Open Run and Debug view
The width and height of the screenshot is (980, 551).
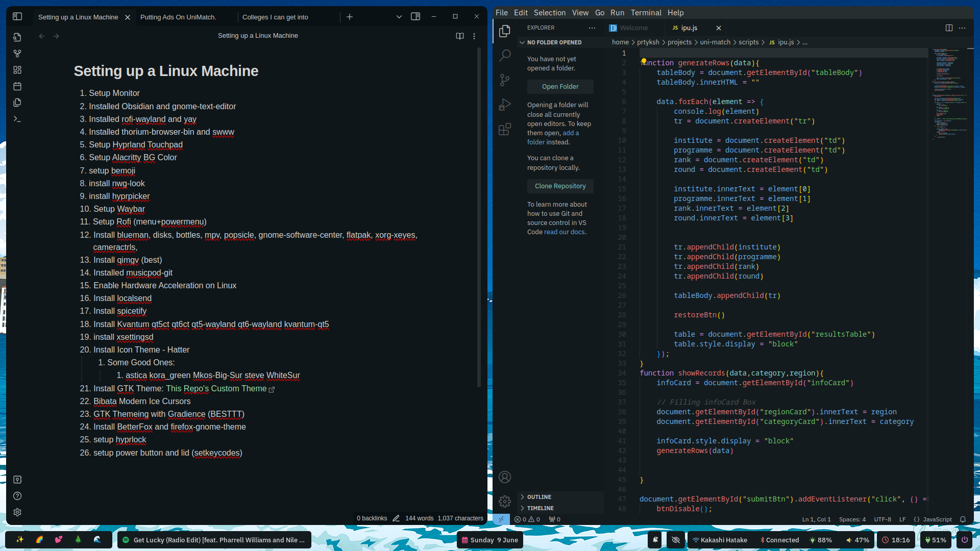(505, 105)
